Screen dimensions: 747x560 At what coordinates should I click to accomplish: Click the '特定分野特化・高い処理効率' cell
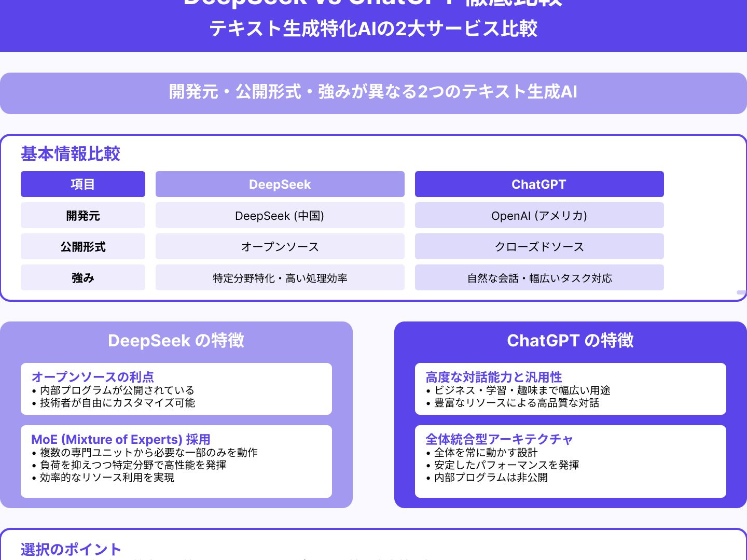(280, 277)
